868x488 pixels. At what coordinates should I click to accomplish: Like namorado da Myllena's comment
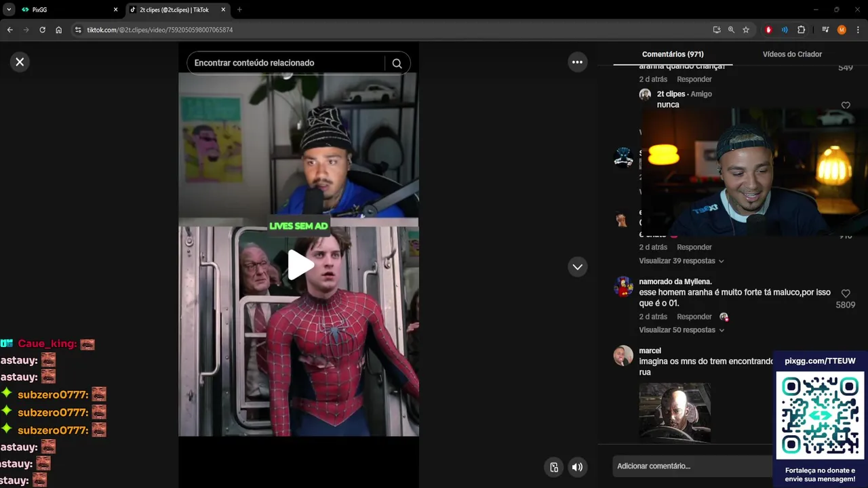point(846,293)
